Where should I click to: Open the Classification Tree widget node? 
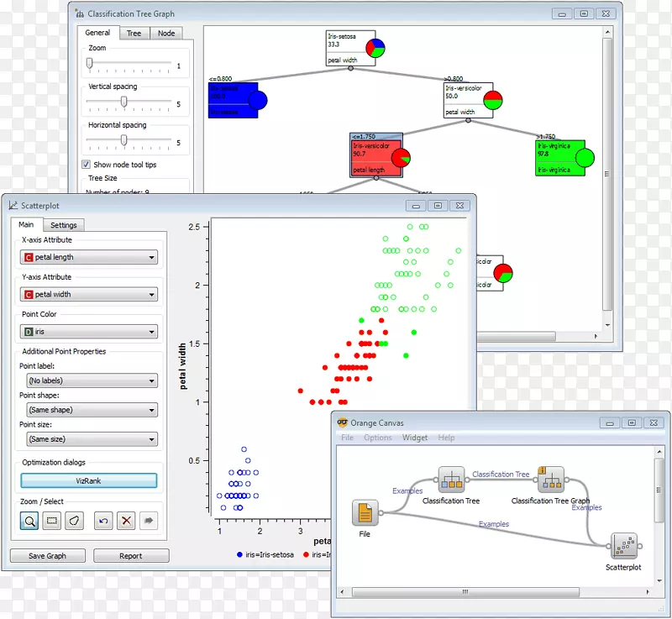pyautogui.click(x=451, y=480)
